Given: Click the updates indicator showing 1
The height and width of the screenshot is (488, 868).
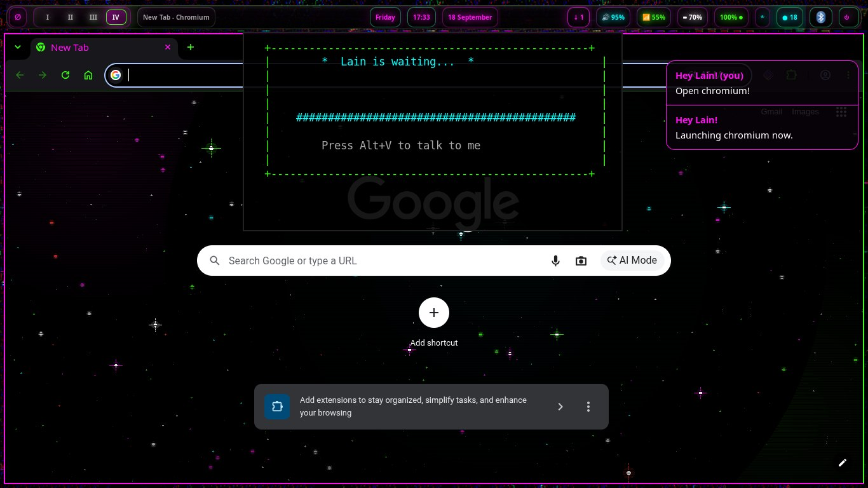Looking at the screenshot, I should [x=579, y=17].
